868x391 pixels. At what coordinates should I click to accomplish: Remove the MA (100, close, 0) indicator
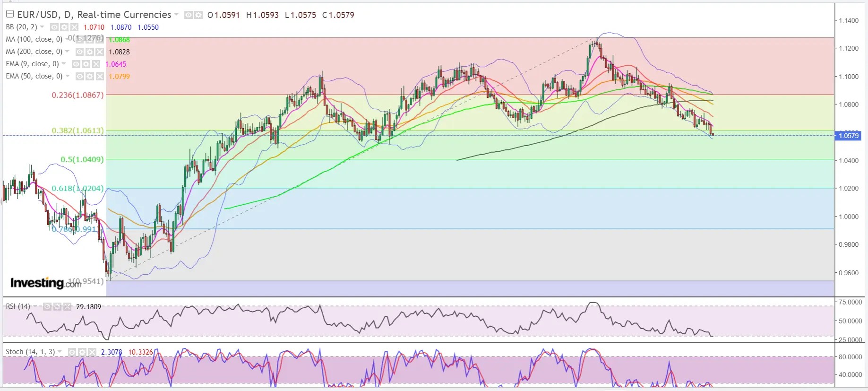100,39
